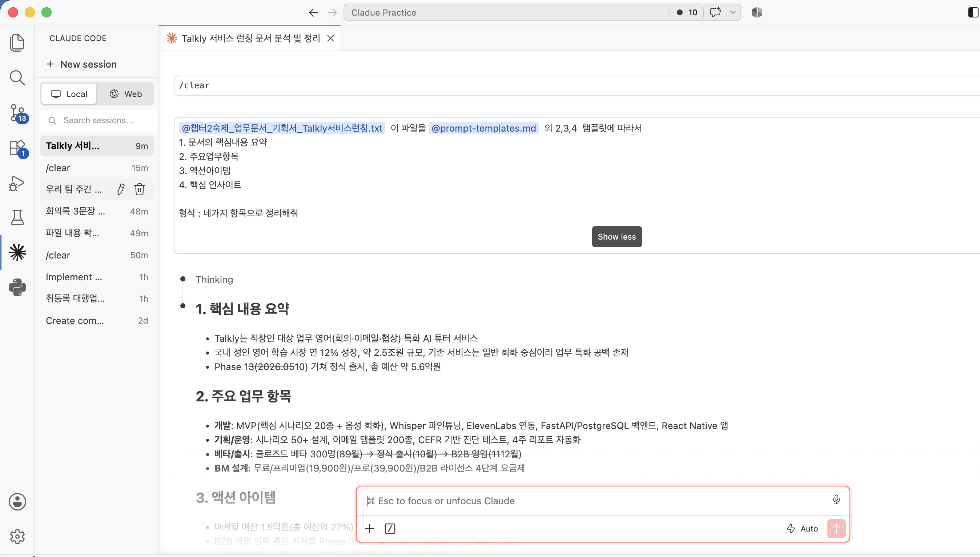Open the Manage settings gear

point(17,536)
